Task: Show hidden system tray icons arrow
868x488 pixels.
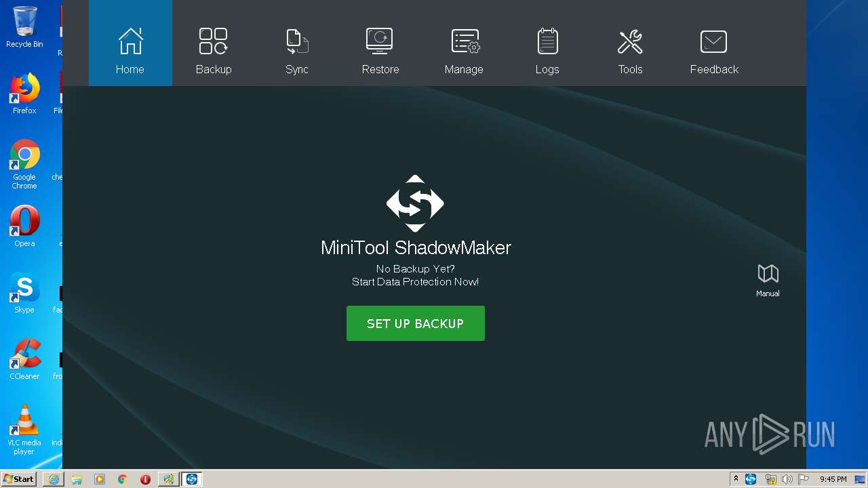Action: coord(736,479)
